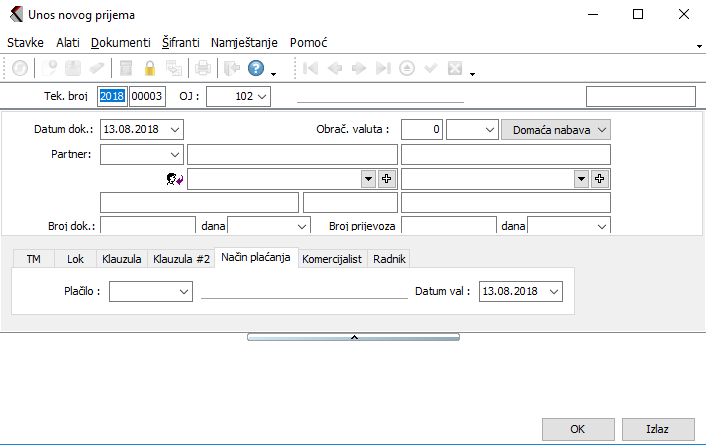Click the first plus button beside partner combo
This screenshot has width=706, height=445.
pos(387,178)
